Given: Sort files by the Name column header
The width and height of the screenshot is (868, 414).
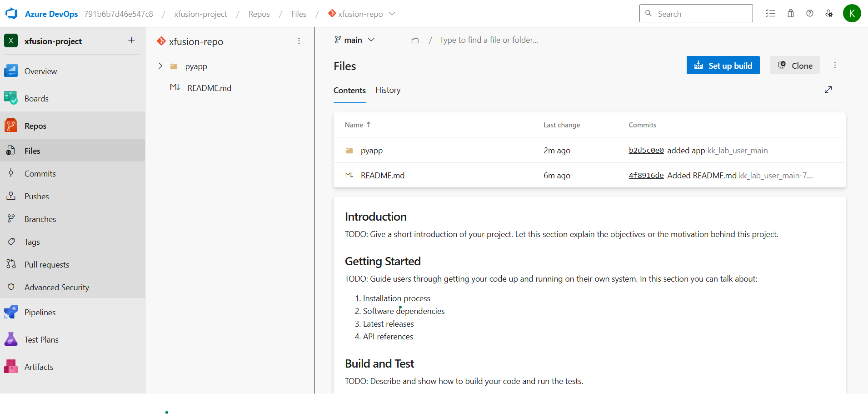Looking at the screenshot, I should tap(354, 125).
